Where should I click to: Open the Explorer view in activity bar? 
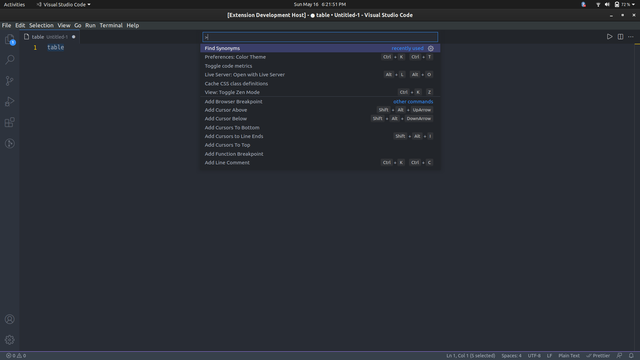tap(10, 40)
